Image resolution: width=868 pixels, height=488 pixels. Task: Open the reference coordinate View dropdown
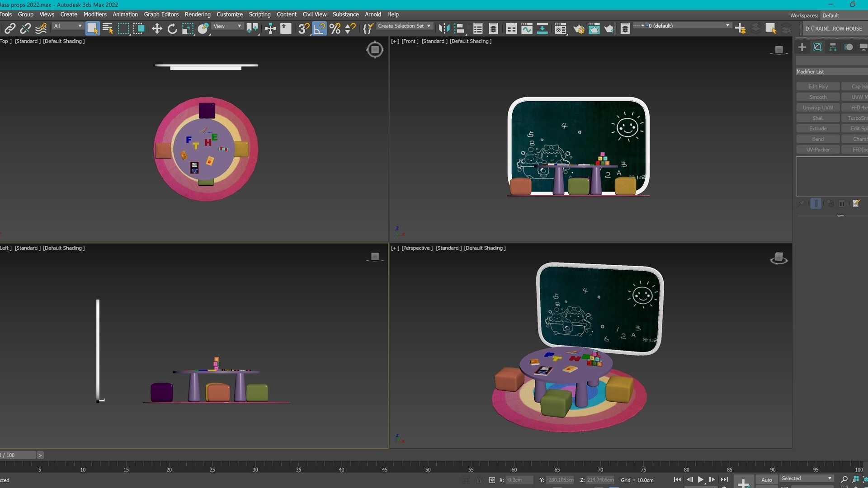227,26
